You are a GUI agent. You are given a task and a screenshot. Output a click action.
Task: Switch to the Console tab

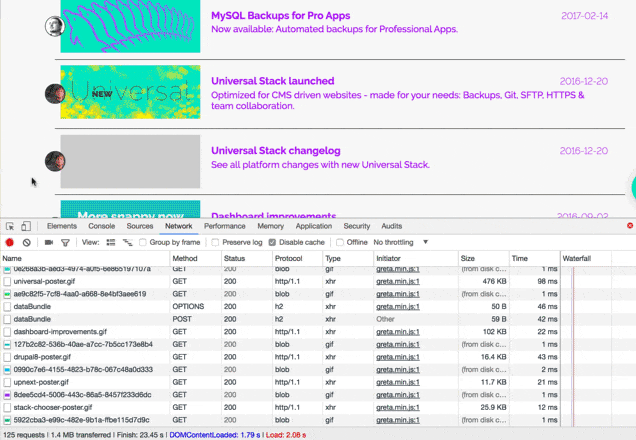coord(101,227)
